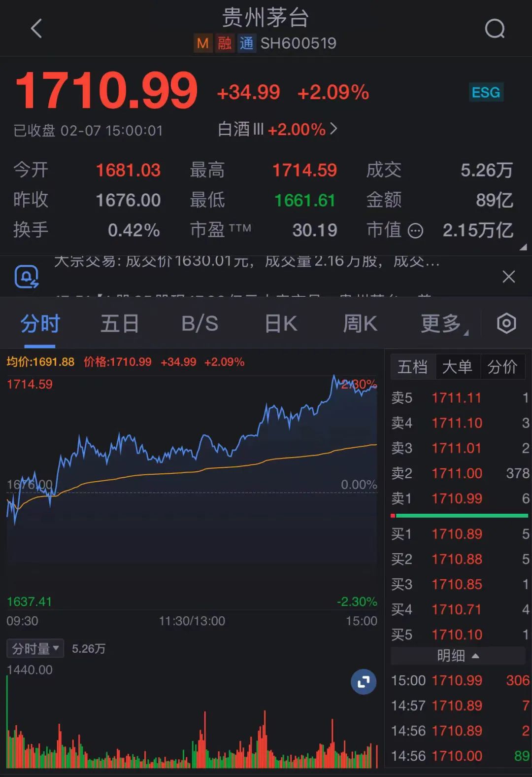Tap the stock code SH600519
Image resolution: width=532 pixels, height=777 pixels.
[x=299, y=43]
